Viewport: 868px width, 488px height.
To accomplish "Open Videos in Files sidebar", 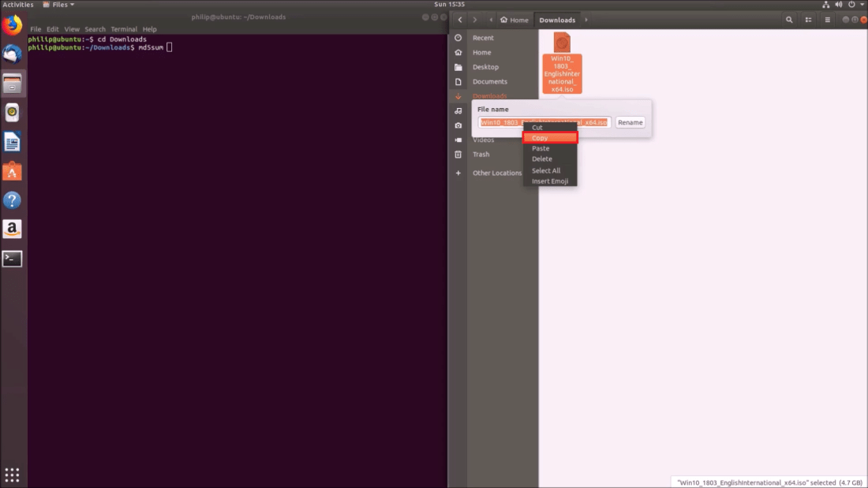I will pyautogui.click(x=483, y=140).
